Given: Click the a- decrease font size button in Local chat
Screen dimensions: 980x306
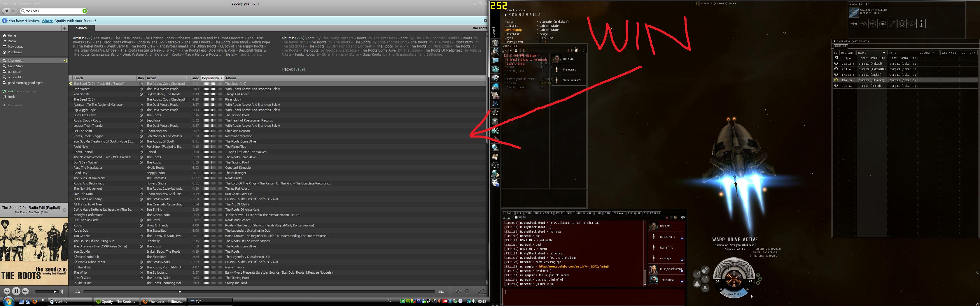Looking at the screenshot, I should (505, 50).
